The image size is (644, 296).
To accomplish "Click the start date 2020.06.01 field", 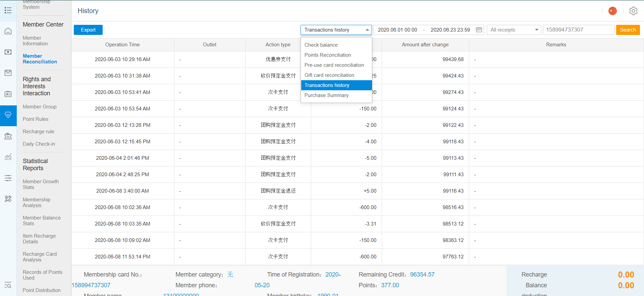I will click(x=397, y=30).
